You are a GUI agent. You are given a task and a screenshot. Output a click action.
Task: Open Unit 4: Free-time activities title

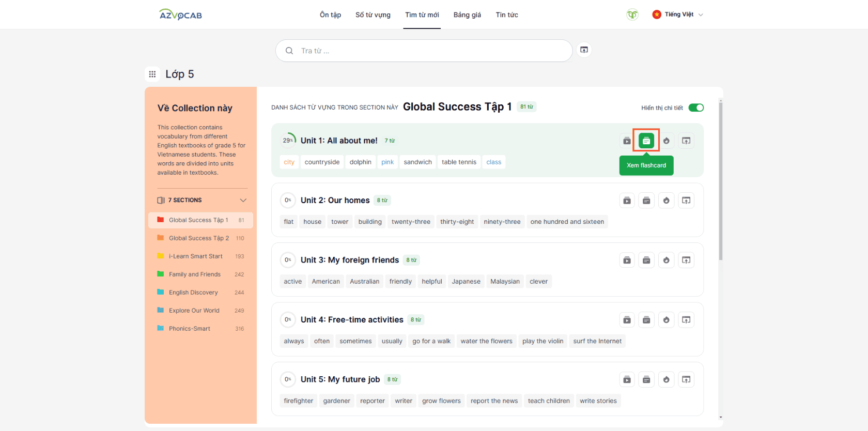(x=352, y=320)
